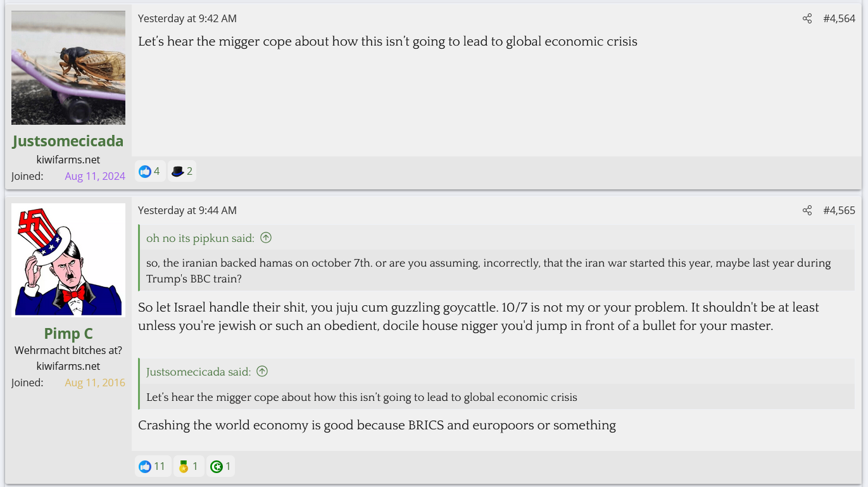The height and width of the screenshot is (487, 868).
Task: Open the Justsomecicada username profile in sidebar
Action: [x=68, y=141]
